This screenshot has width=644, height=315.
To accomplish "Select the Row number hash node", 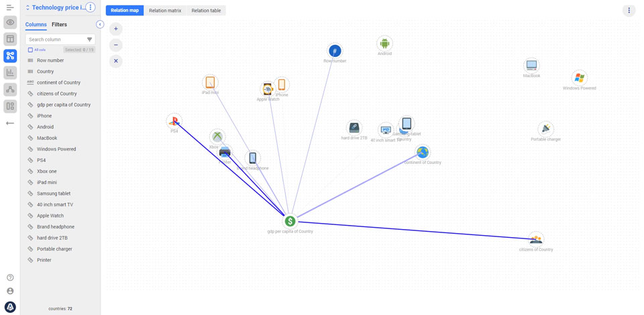I will point(335,51).
